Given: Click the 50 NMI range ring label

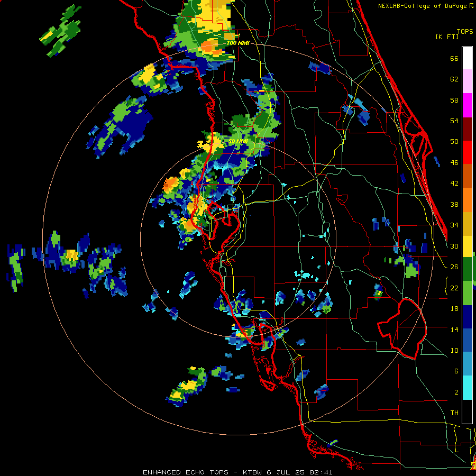Looking at the screenshot, I should (238, 142).
